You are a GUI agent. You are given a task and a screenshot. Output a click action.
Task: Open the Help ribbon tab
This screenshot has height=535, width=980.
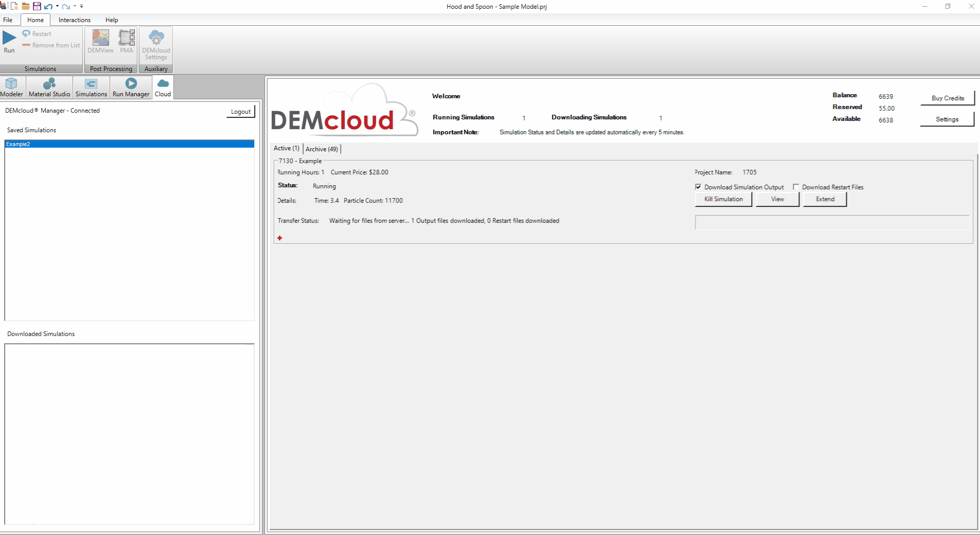pos(112,20)
